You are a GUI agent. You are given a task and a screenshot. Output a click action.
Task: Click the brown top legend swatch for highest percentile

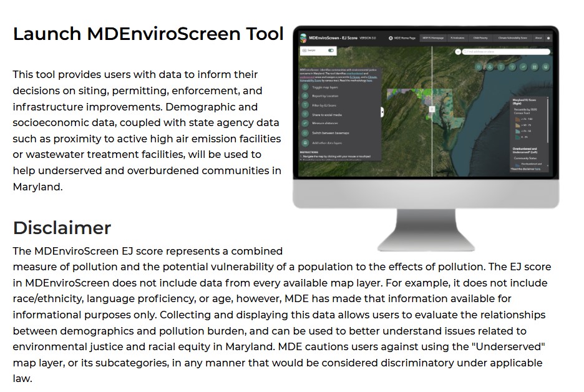point(518,119)
